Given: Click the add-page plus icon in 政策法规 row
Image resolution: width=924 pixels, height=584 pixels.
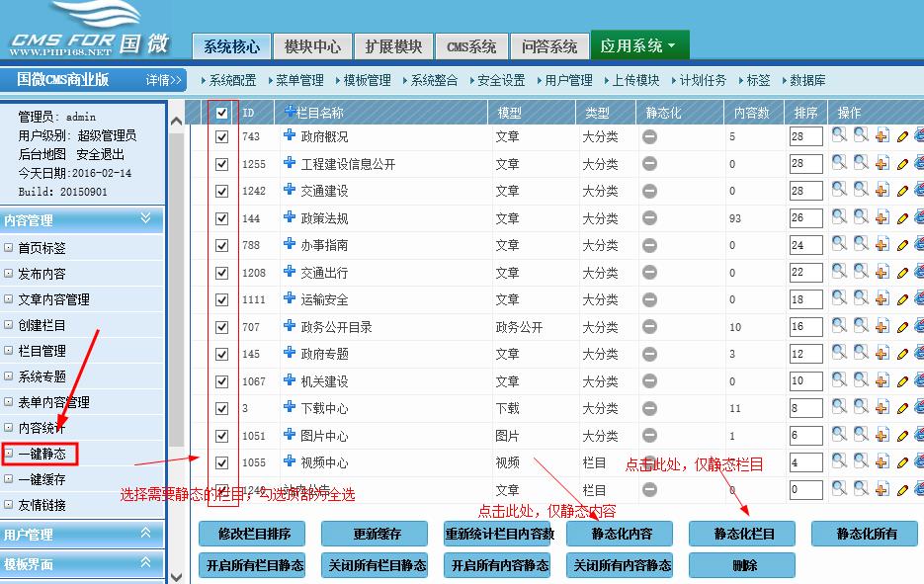Looking at the screenshot, I should coord(881,218).
